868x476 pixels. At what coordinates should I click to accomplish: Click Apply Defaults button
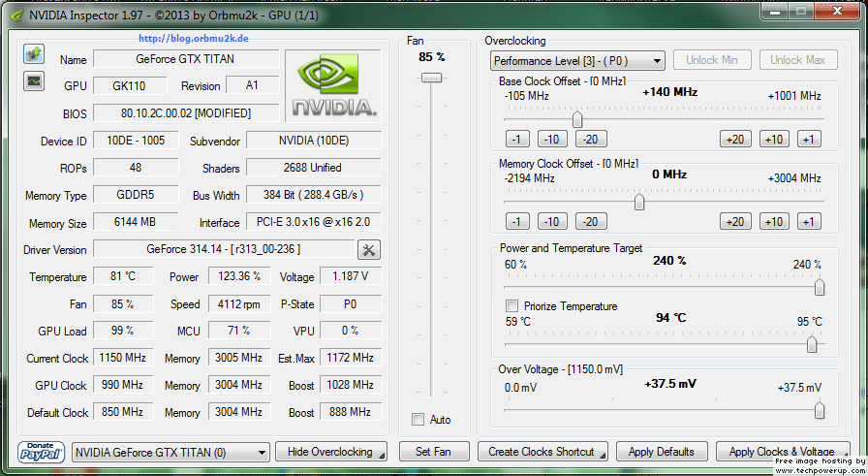tap(662, 452)
